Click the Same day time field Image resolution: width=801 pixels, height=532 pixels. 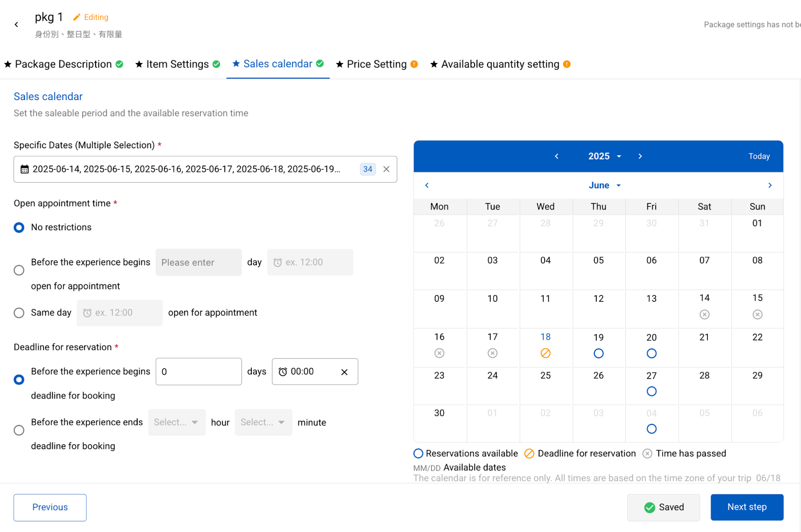120,313
